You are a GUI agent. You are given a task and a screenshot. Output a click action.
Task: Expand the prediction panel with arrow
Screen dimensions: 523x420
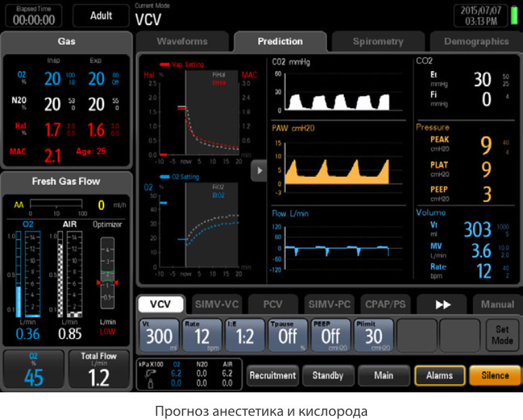[259, 172]
